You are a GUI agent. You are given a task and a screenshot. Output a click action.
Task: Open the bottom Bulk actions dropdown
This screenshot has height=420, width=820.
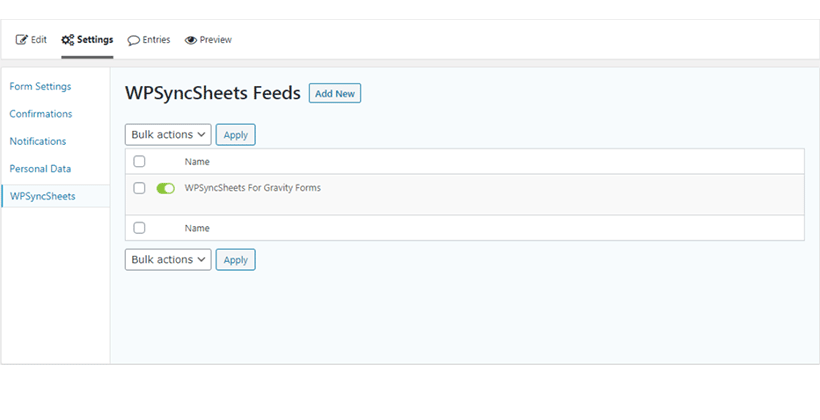[168, 259]
